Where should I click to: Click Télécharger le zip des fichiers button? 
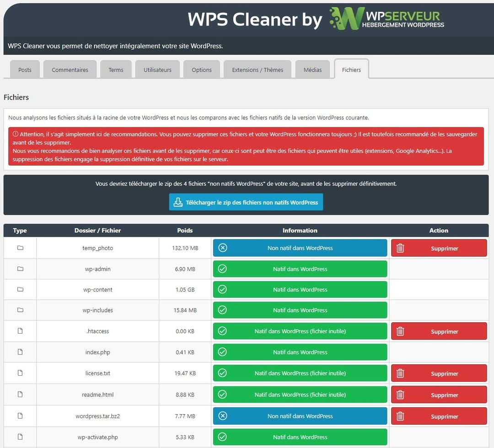(246, 202)
